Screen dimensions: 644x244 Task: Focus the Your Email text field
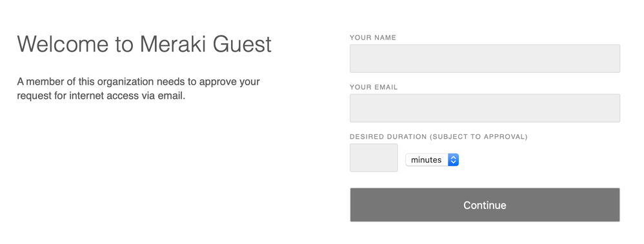[x=485, y=108]
